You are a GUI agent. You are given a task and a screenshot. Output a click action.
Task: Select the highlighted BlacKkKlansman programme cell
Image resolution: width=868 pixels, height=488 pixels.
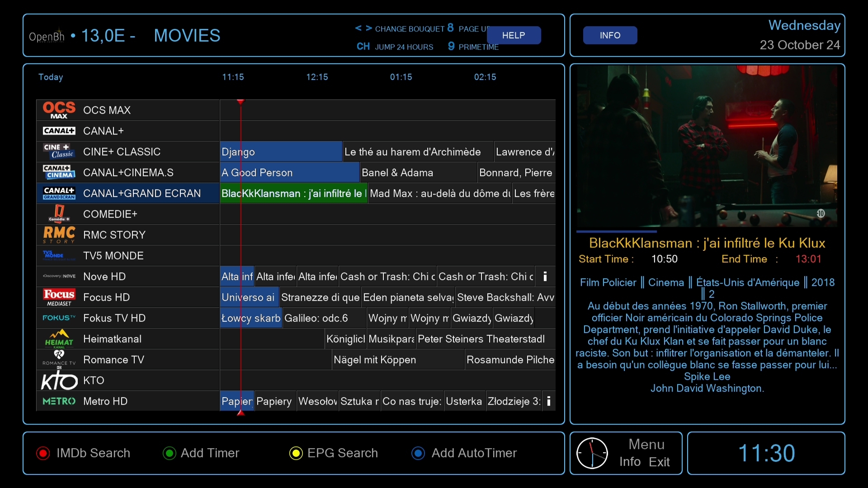293,193
